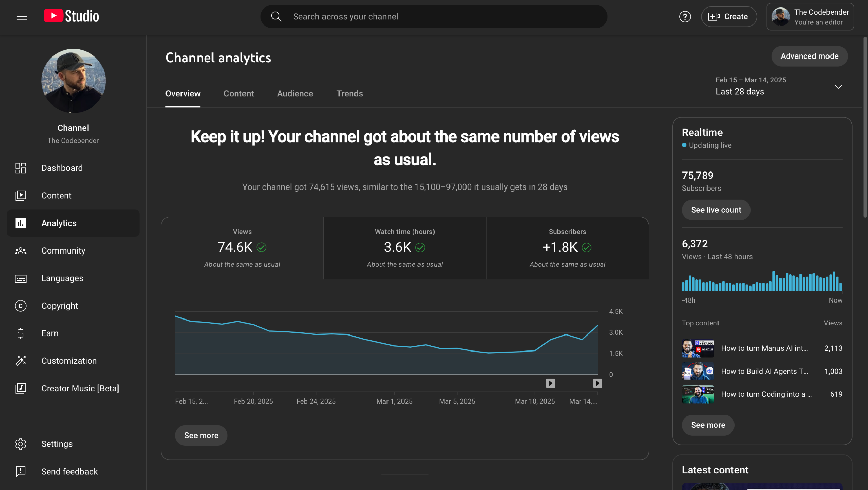This screenshot has height=490, width=868.
Task: Switch to the Trends tab
Action: tap(349, 94)
